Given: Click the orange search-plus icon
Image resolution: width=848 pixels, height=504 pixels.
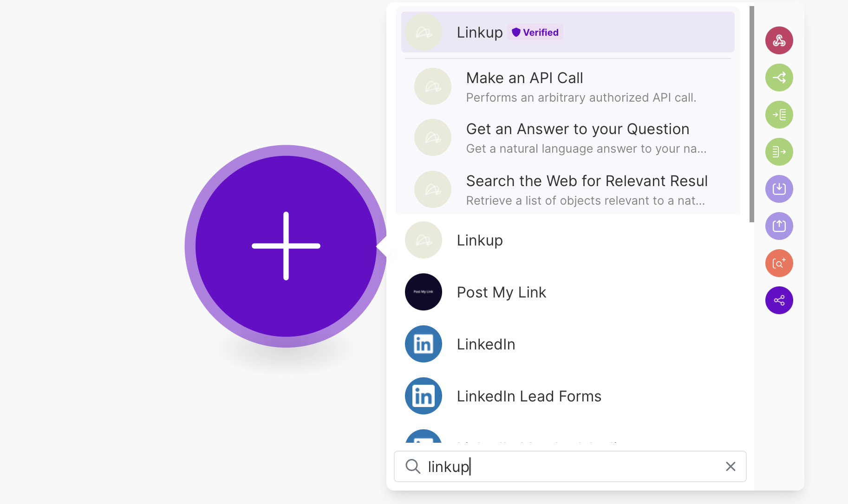Looking at the screenshot, I should [779, 263].
